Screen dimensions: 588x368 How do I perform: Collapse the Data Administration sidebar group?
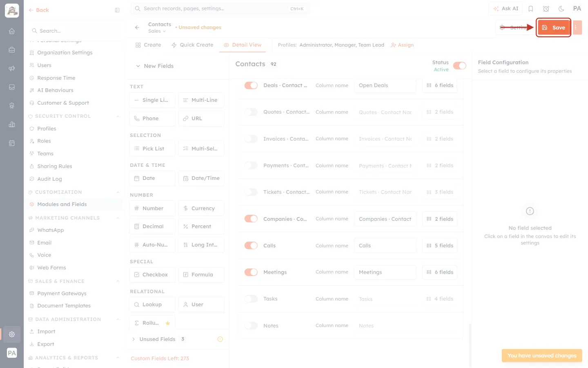pyautogui.click(x=118, y=319)
